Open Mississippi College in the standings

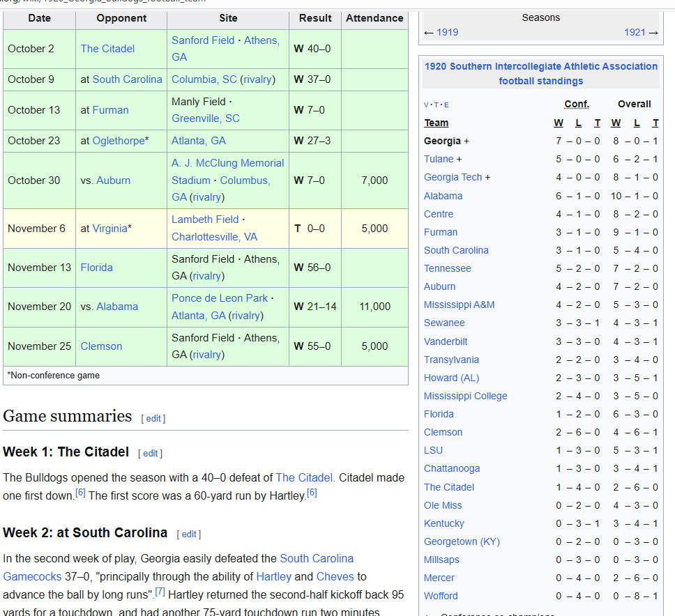click(x=465, y=396)
